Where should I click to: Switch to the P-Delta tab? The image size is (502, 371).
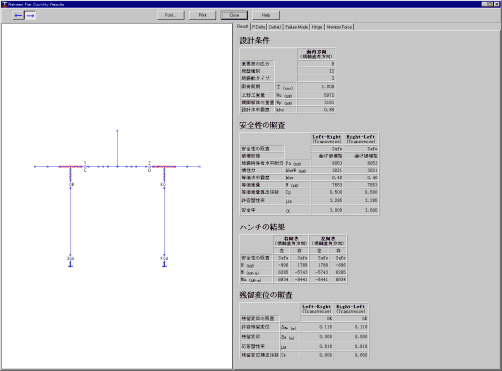coord(258,27)
